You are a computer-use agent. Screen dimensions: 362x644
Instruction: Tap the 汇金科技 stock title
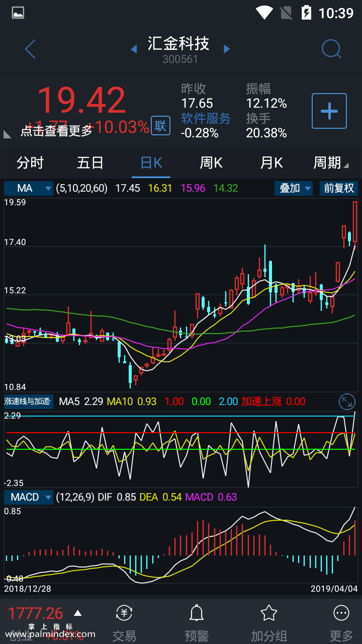click(x=178, y=43)
